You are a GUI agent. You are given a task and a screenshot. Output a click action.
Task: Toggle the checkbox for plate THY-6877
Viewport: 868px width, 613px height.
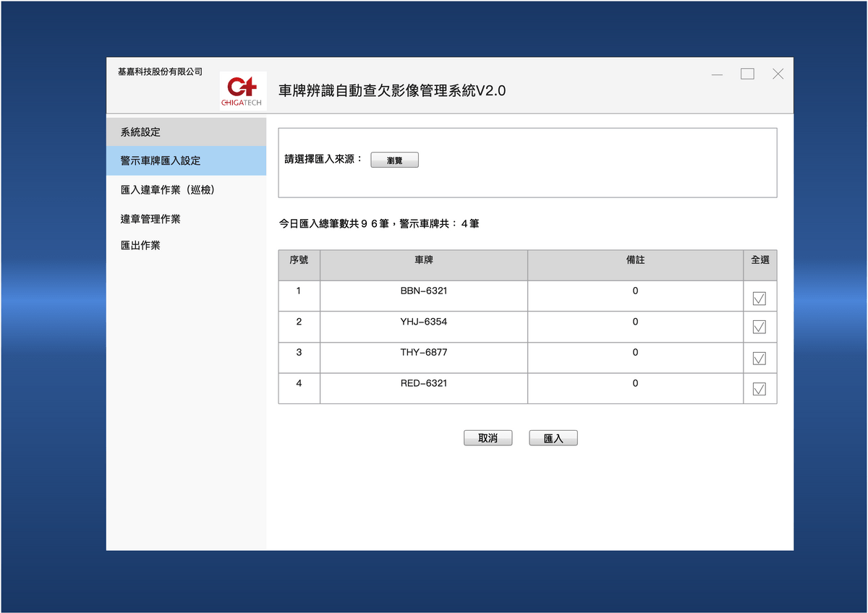pos(759,359)
